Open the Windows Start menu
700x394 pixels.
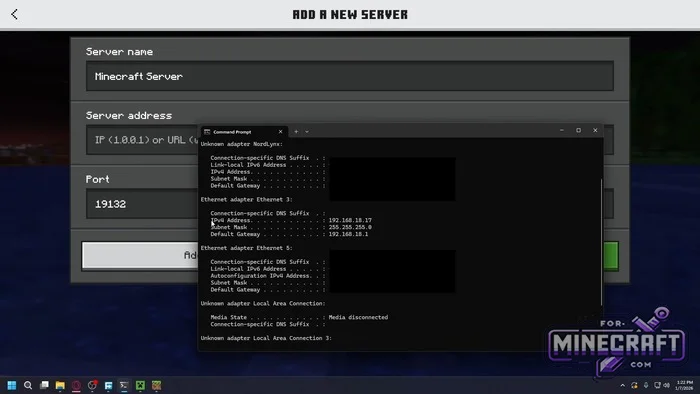pyautogui.click(x=12, y=385)
